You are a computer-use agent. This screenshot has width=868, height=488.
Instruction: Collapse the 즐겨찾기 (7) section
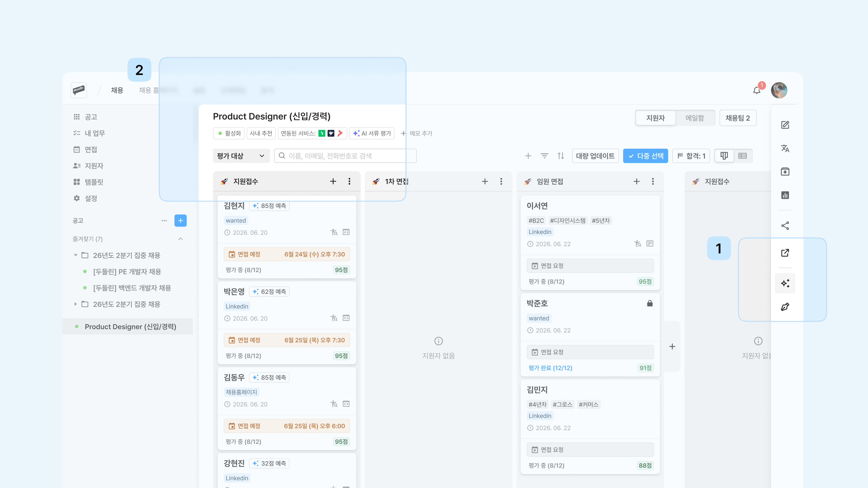click(x=181, y=239)
